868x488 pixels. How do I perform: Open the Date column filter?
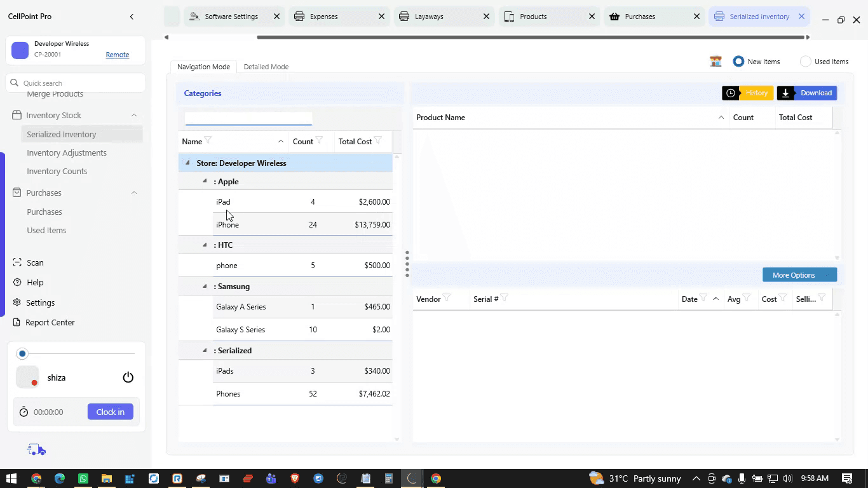click(x=703, y=298)
